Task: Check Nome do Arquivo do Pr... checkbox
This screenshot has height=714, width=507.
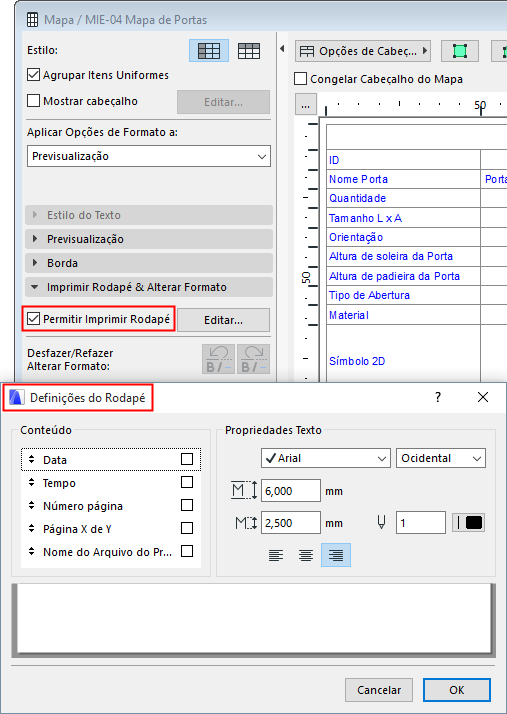Action: click(187, 551)
